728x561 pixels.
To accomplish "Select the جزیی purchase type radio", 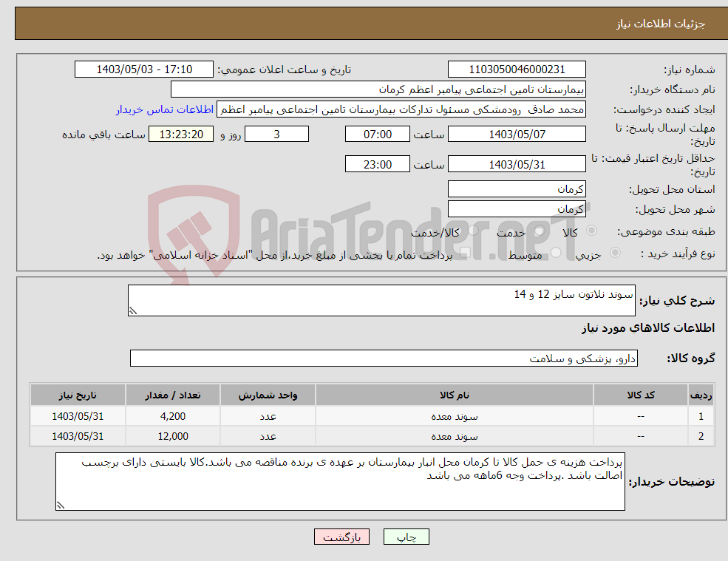I will (x=615, y=253).
